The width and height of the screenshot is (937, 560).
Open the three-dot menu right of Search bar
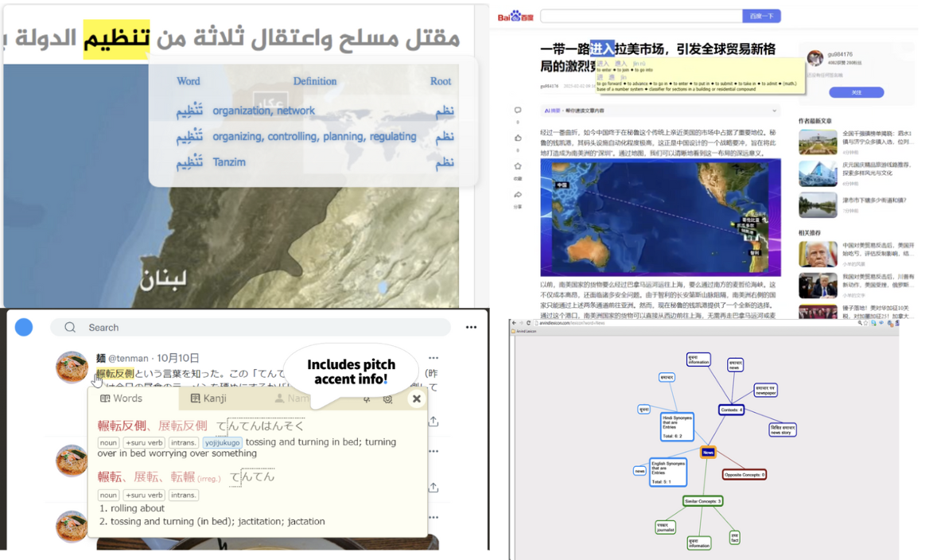471,328
